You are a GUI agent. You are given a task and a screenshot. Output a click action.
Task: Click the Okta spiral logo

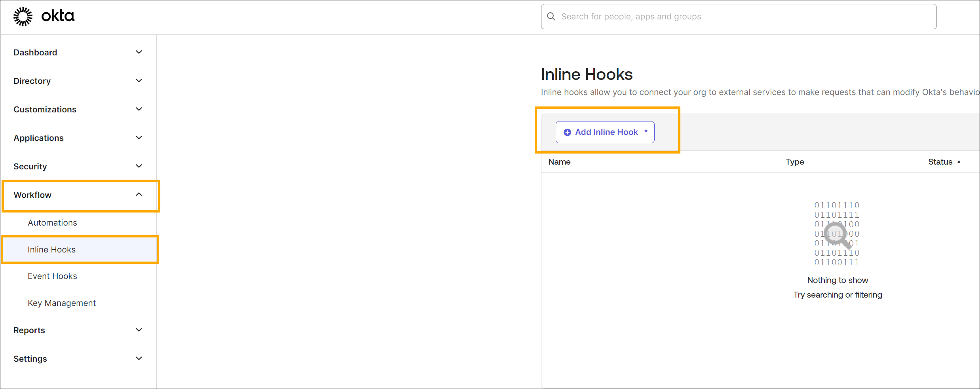point(23,16)
